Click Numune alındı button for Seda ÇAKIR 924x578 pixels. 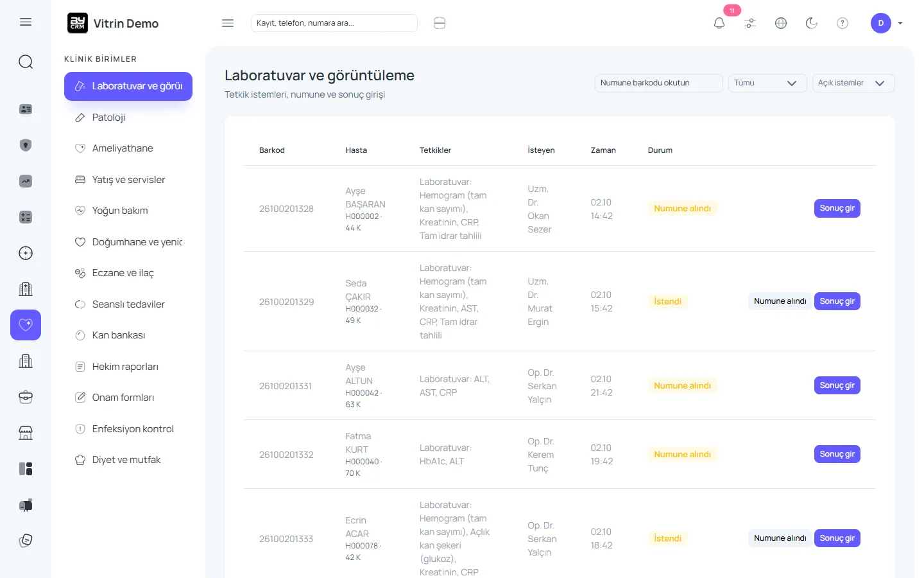tap(780, 301)
